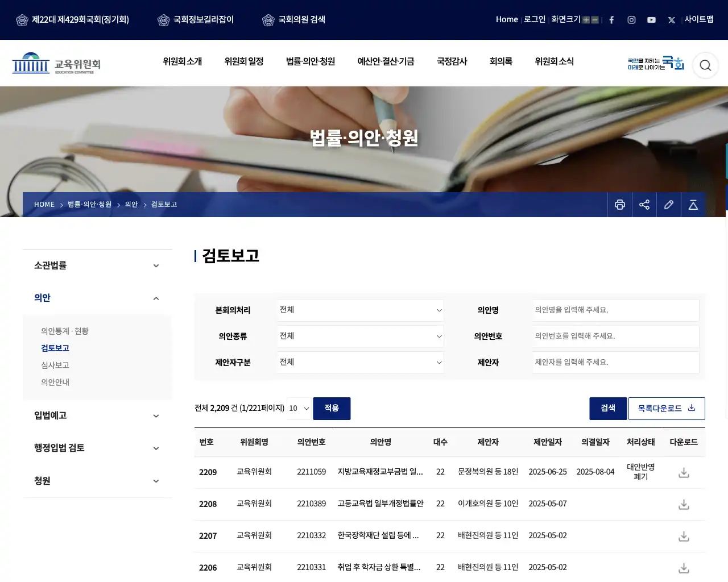Open the 의안종류 dropdown
728x582 pixels.
(361, 336)
